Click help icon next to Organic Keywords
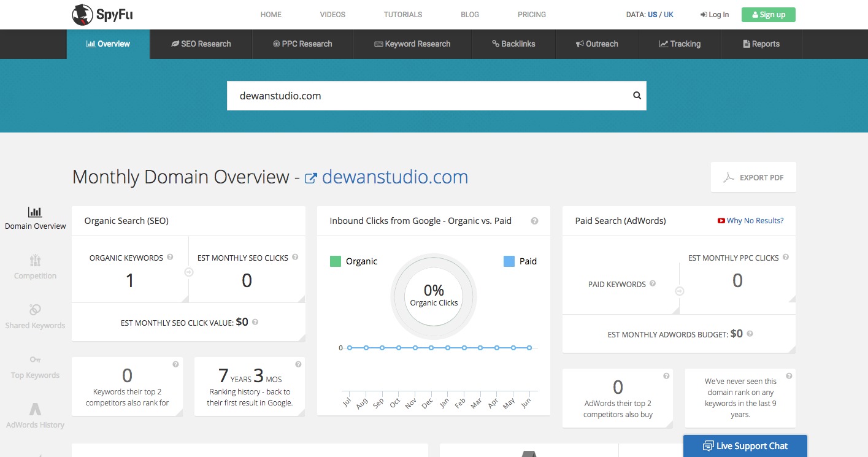The image size is (868, 457). pos(170,258)
